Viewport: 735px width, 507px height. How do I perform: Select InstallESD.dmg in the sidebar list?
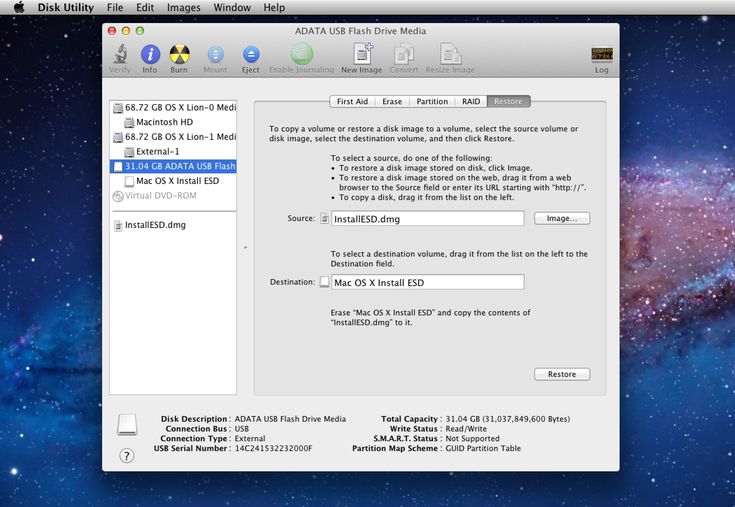click(173, 225)
